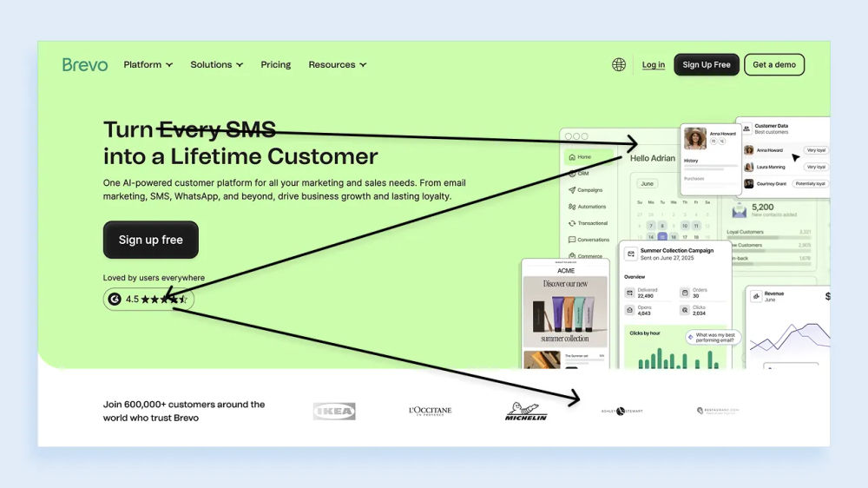The width and height of the screenshot is (868, 488).
Task: Expand the Platform menu
Action: tap(148, 65)
